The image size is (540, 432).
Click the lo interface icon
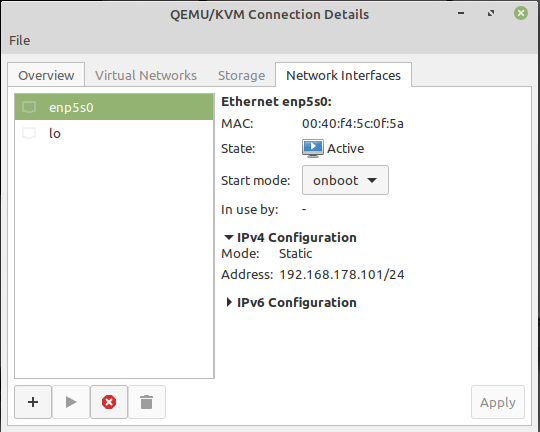click(x=29, y=133)
